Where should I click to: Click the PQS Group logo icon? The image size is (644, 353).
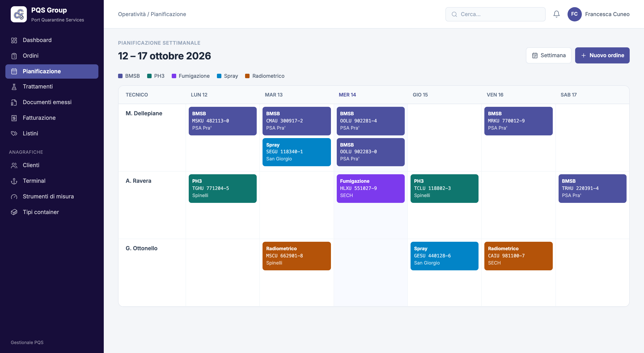pos(19,14)
